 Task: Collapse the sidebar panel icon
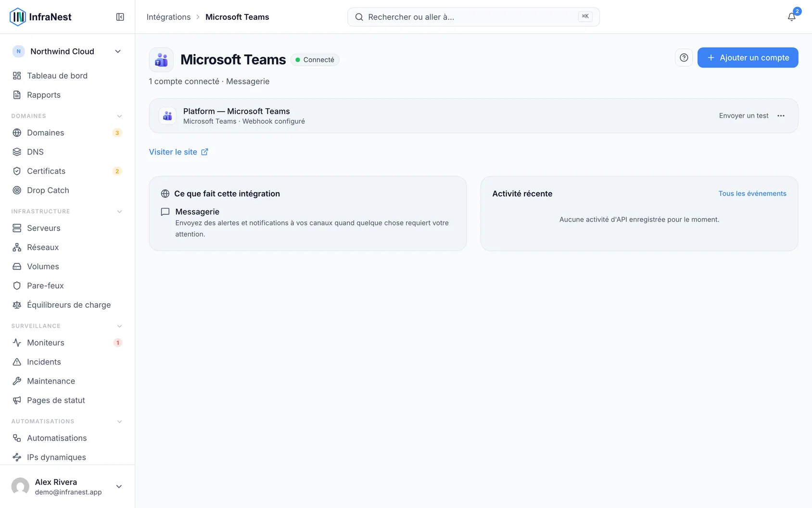click(120, 17)
